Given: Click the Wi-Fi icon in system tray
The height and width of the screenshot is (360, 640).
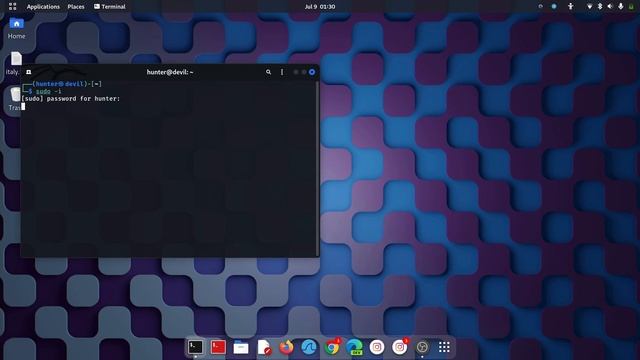Looking at the screenshot, I should tap(589, 7).
